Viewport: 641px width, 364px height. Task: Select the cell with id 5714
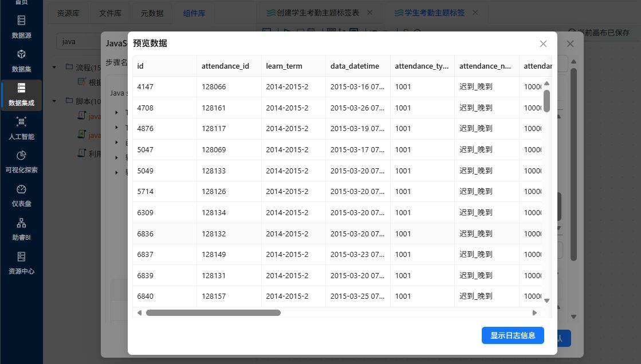(x=165, y=192)
